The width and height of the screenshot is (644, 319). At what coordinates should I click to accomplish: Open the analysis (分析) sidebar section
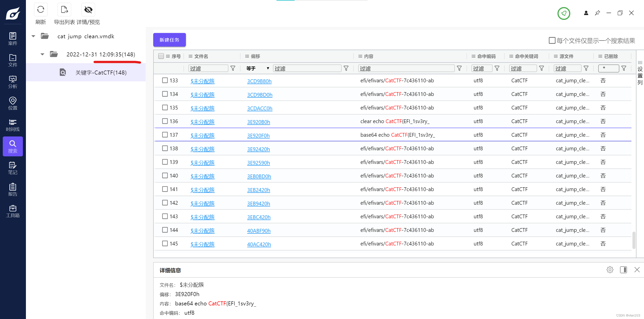tap(13, 82)
